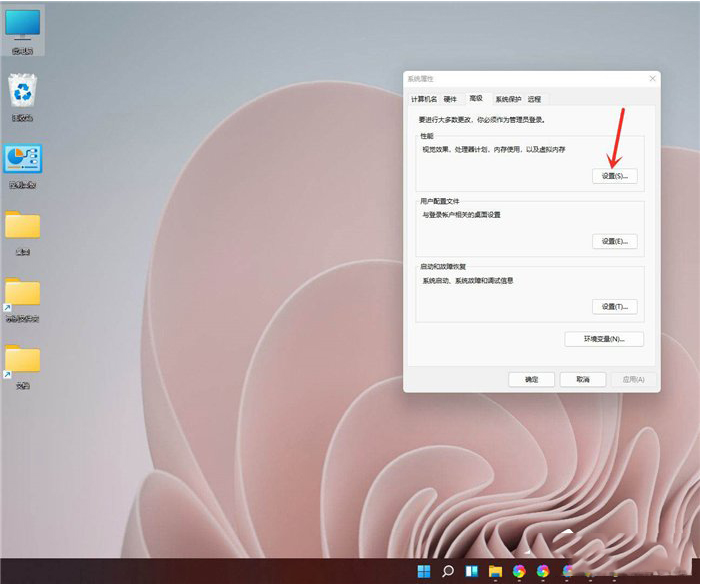704x586 pixels.
Task: Go to the 远程 tab
Action: point(534,99)
